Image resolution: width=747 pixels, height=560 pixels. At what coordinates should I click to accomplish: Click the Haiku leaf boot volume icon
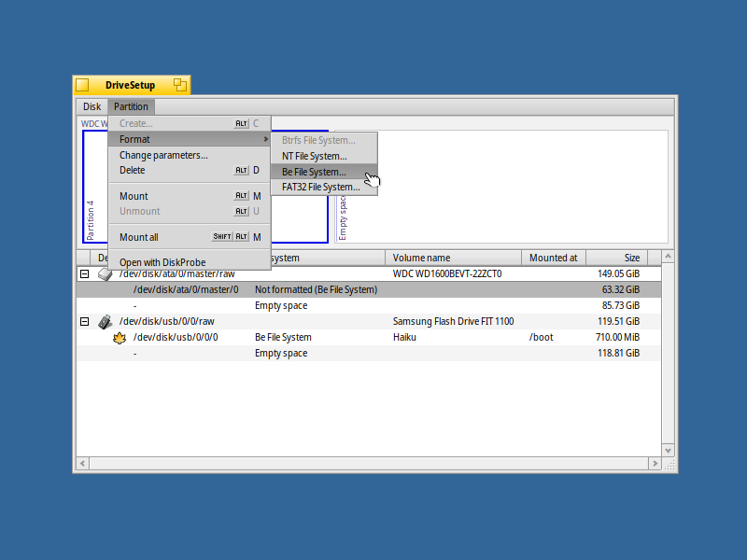pyautogui.click(x=120, y=338)
